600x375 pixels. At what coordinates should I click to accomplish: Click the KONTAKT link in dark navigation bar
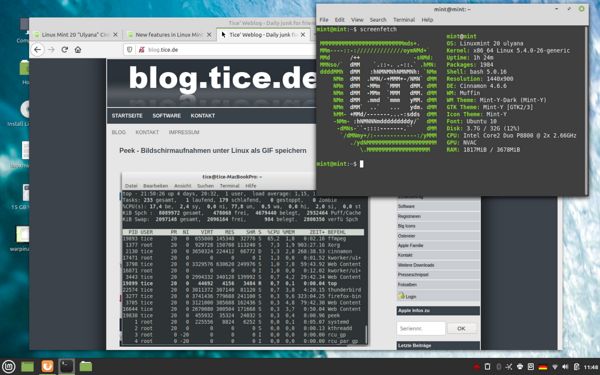203,116
